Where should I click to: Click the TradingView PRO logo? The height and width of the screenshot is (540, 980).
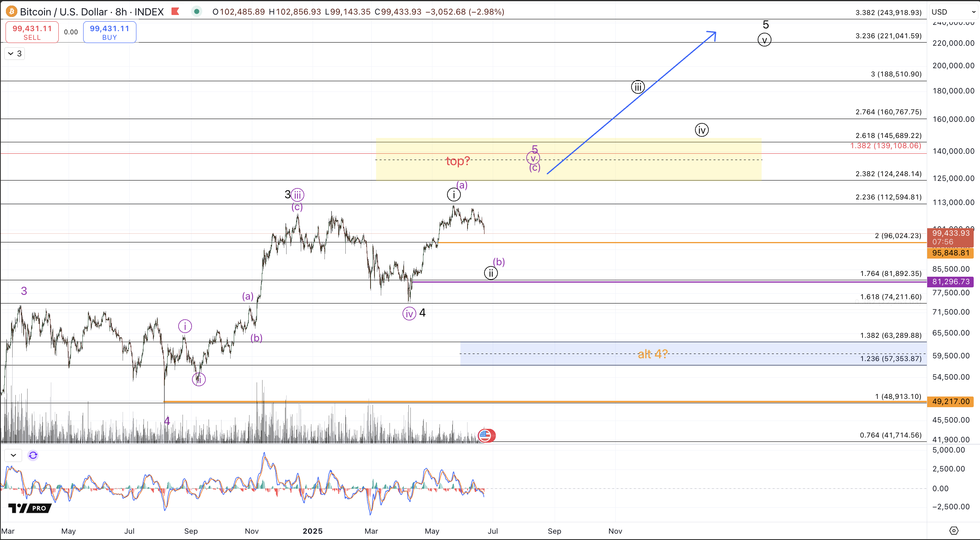point(30,508)
